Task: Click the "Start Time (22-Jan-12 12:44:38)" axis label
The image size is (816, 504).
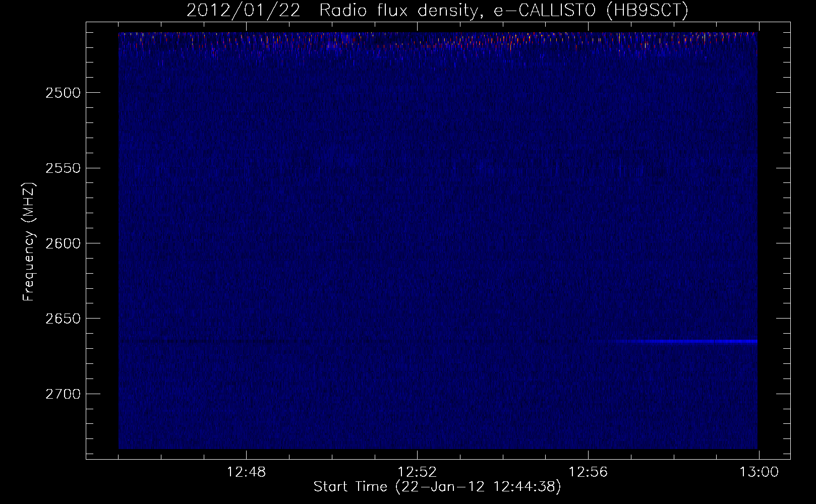Action: point(437,487)
